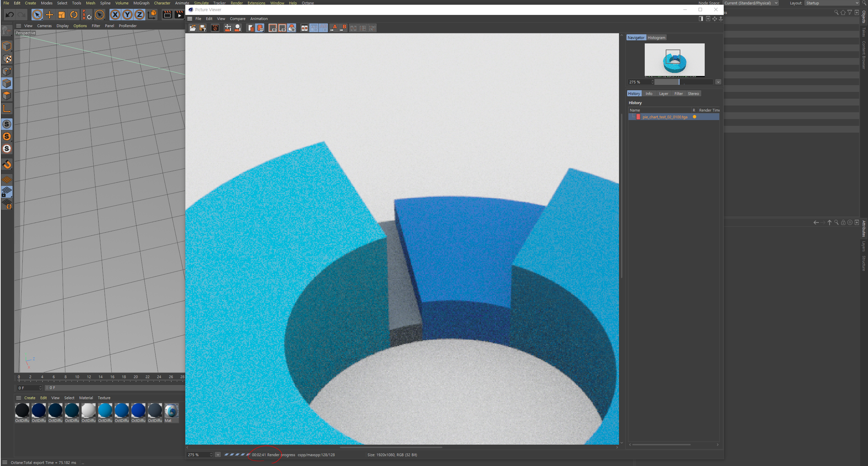
Task: Click the search icon in Objects panel
Action: point(836,13)
